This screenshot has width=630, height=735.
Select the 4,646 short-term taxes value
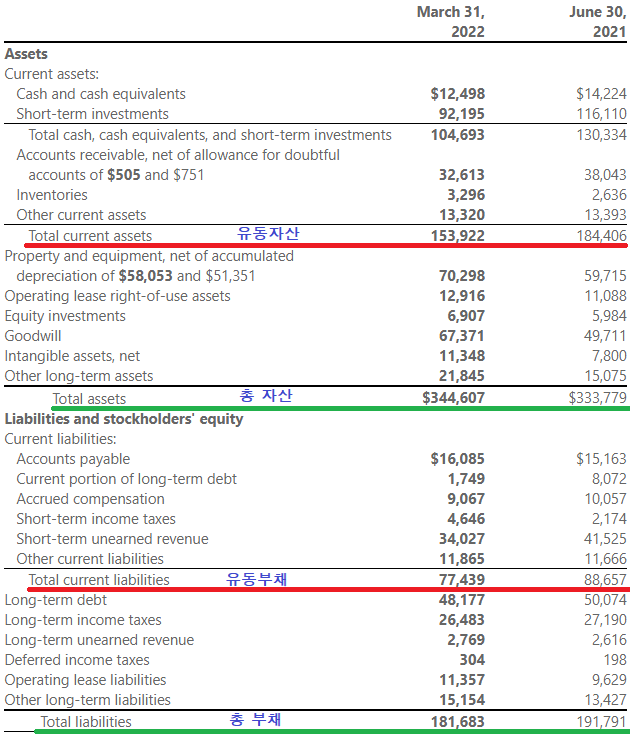(465, 519)
